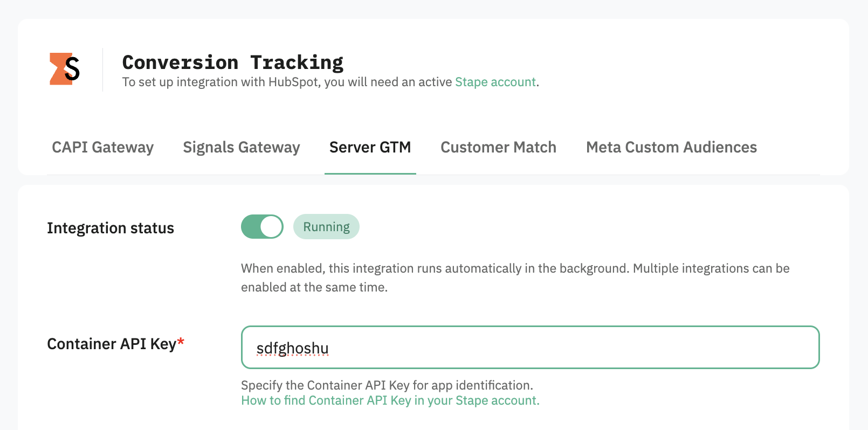Select the Server GTM tab
This screenshot has width=868, height=430.
(370, 147)
